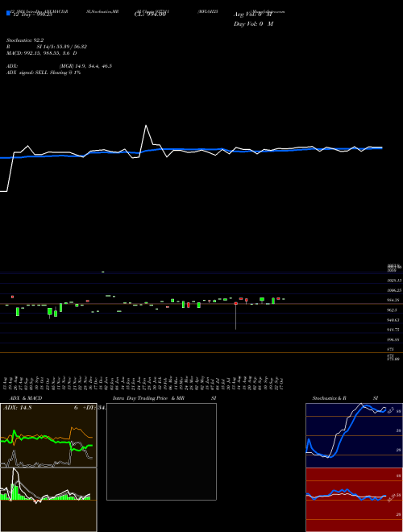Click the 'Day Vol: 0 M' label

pos(253,24)
